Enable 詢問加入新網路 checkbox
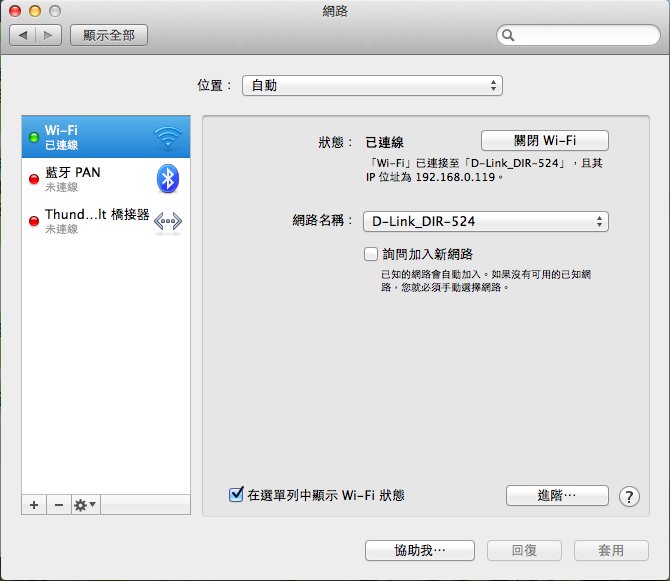Viewport: 670px width, 581px height. click(x=371, y=254)
